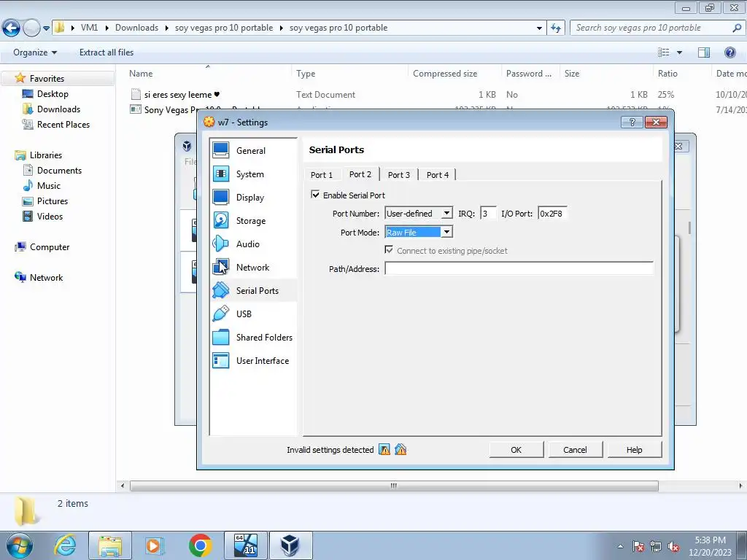The width and height of the screenshot is (747, 560).
Task: Select Serial Ports category icon
Action: (220, 290)
